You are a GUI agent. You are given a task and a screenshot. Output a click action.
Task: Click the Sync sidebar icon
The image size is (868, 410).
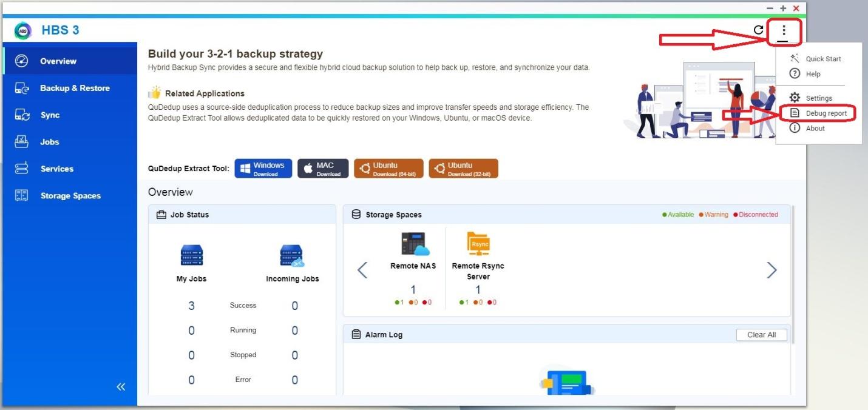coord(22,115)
